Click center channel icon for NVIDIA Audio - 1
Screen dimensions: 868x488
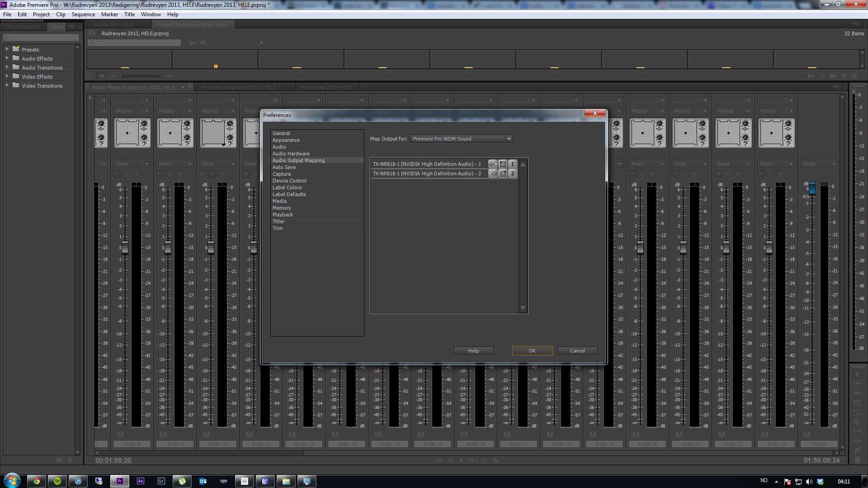(503, 164)
